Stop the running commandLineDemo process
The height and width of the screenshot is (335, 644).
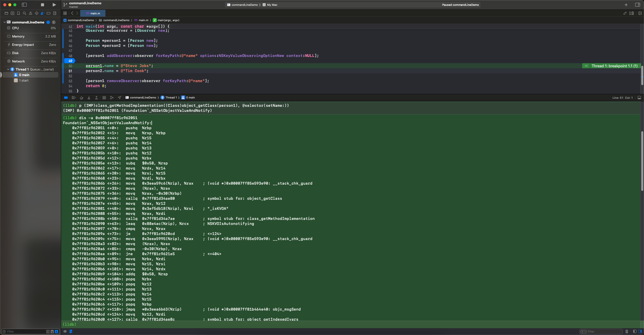click(43, 5)
